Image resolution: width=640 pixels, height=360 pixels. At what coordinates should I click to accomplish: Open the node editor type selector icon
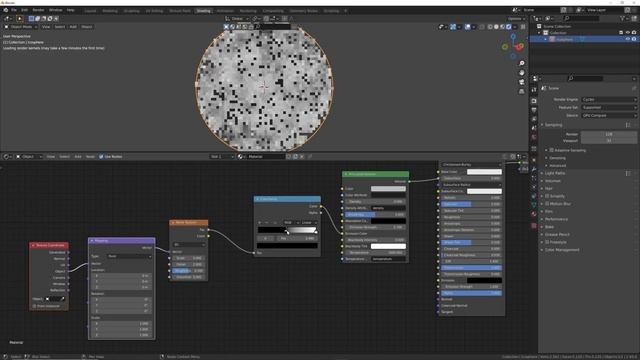pyautogui.click(x=6, y=156)
